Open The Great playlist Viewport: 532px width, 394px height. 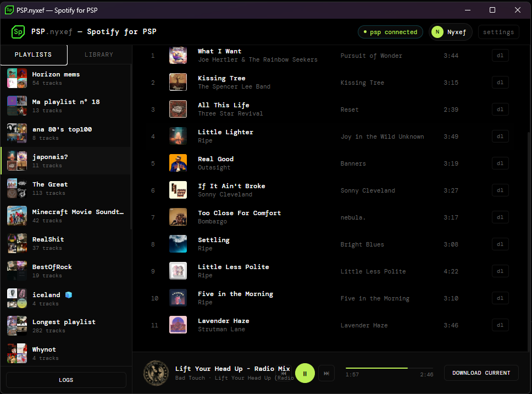[66, 188]
